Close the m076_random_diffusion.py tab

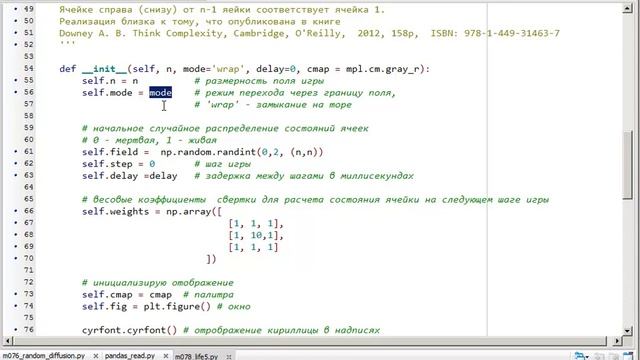click(96, 356)
